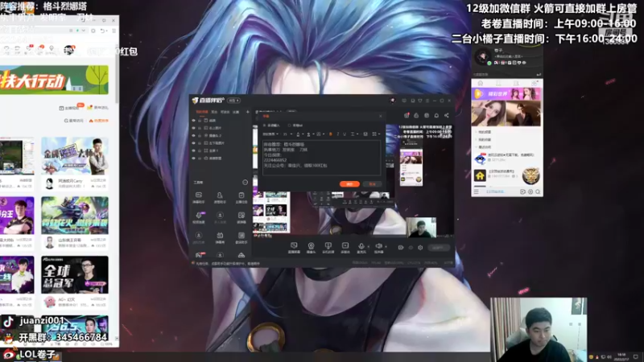The width and height of the screenshot is (644, 362).
Task: Expand microphone options arrow in bottom toolbar
Action: click(x=369, y=246)
